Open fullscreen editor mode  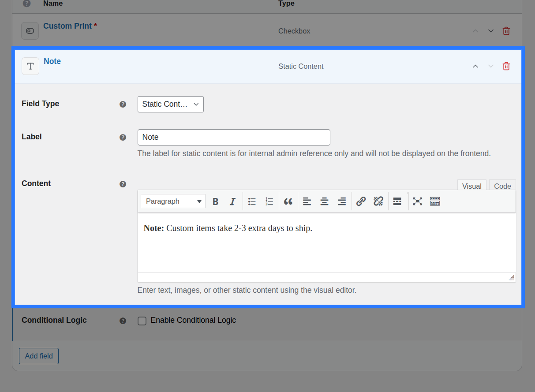click(x=417, y=202)
